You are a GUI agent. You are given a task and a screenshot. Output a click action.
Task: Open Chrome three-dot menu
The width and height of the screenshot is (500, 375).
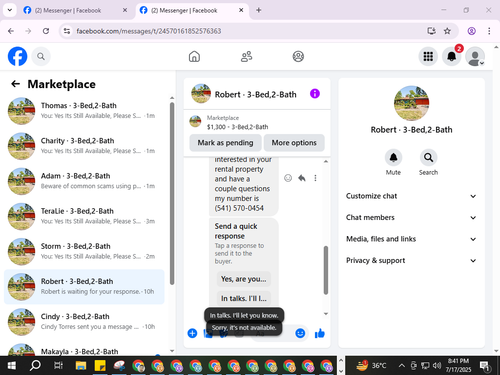tap(489, 31)
